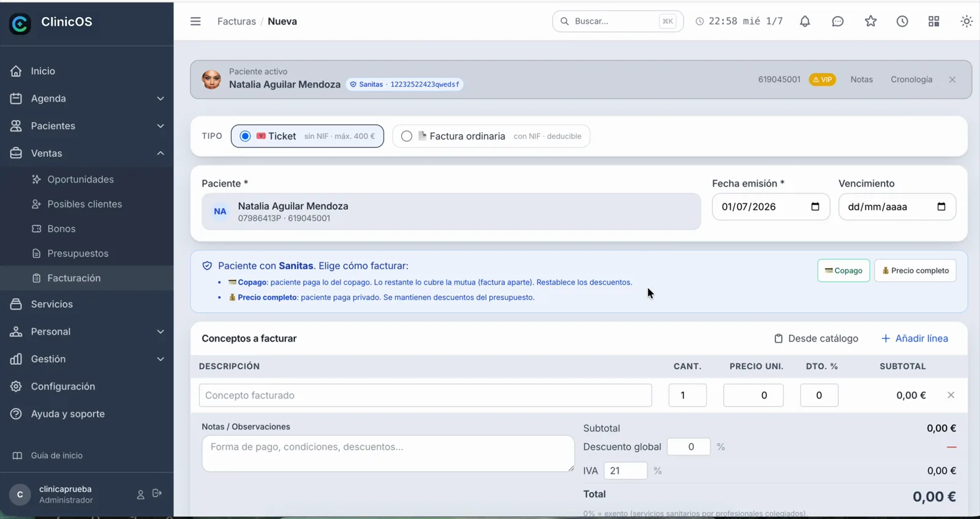Toggle light/dark theme sun icon

[x=967, y=21]
